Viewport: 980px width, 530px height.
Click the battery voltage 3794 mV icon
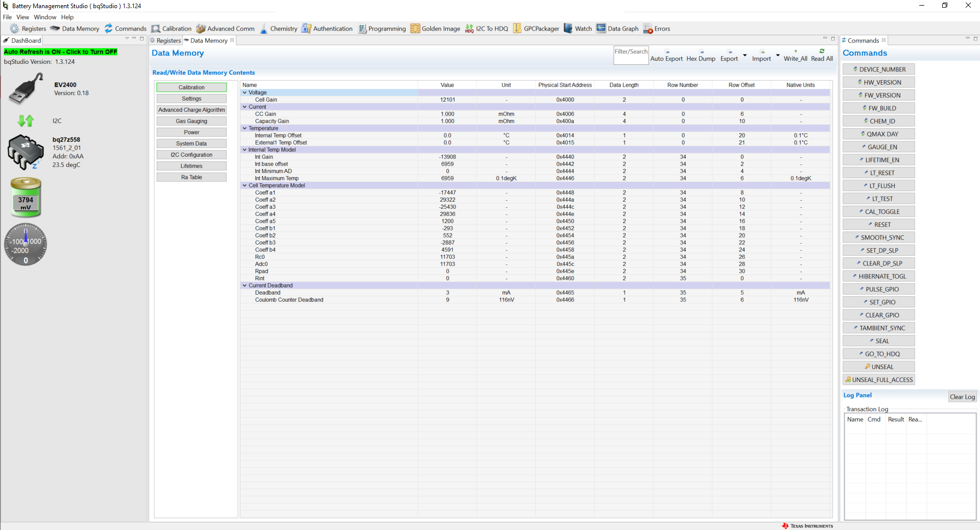point(26,197)
